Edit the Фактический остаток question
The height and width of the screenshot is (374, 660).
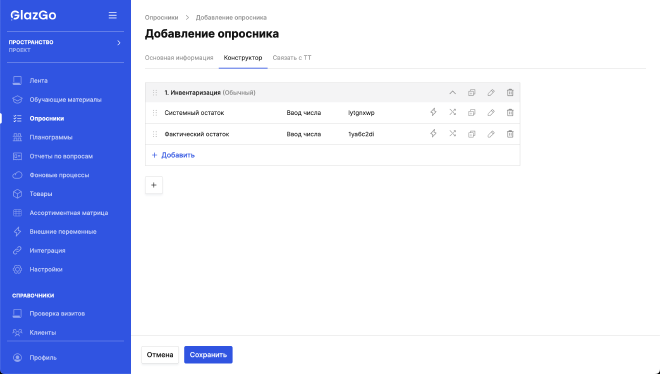coord(491,134)
